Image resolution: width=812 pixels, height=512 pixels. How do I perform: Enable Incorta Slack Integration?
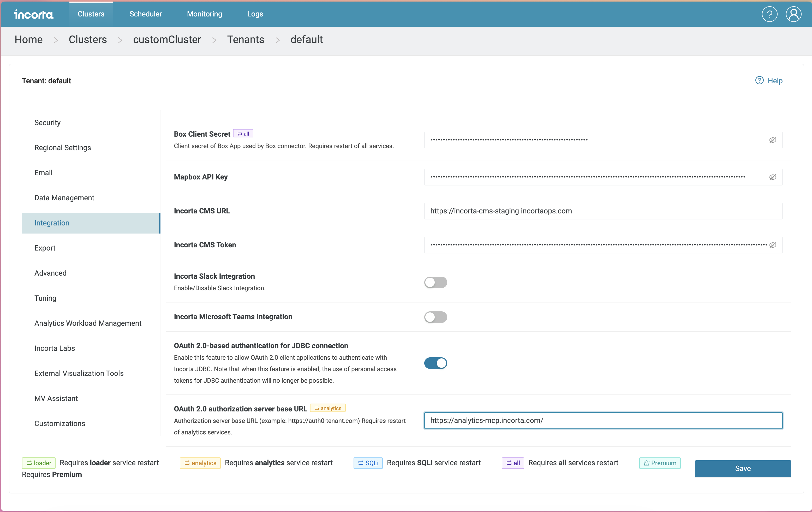[x=435, y=282]
